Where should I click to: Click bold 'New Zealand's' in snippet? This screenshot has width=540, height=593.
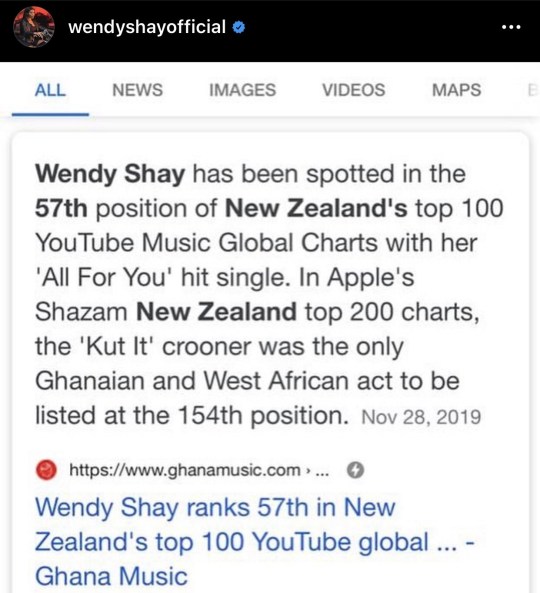316,208
